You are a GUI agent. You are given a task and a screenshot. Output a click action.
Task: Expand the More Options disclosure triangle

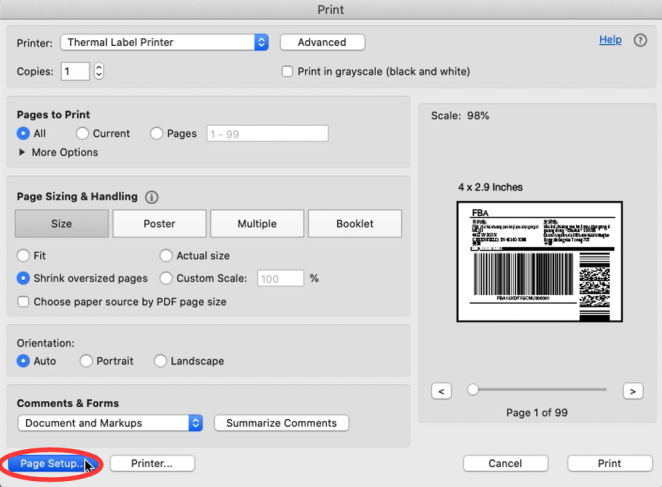click(22, 152)
